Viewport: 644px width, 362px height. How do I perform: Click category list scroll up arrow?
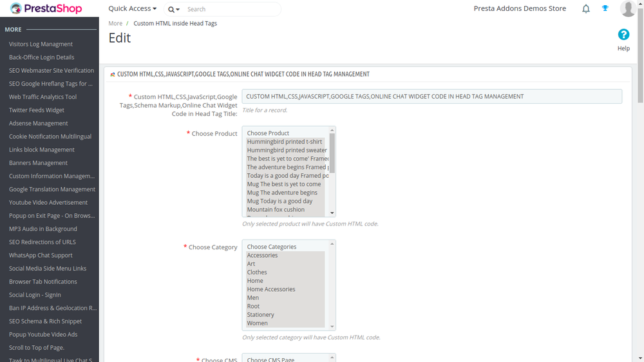pos(332,244)
